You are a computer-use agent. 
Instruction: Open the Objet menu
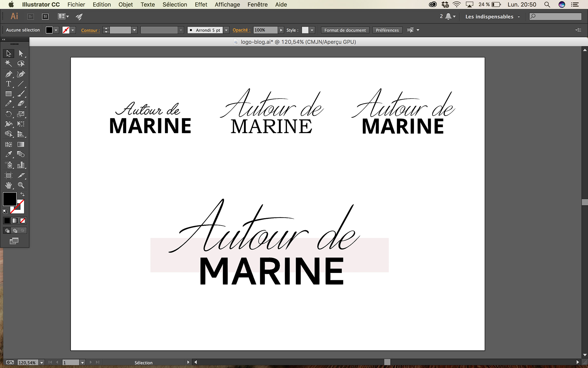click(x=126, y=4)
